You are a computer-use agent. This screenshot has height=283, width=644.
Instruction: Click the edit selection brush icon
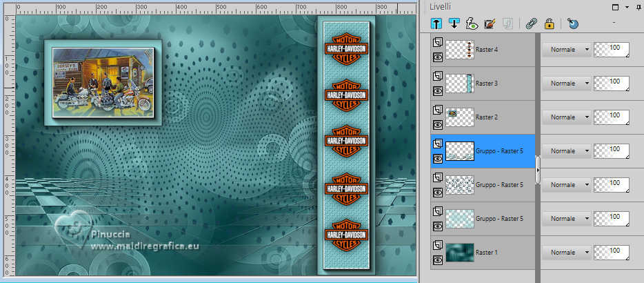click(x=490, y=24)
